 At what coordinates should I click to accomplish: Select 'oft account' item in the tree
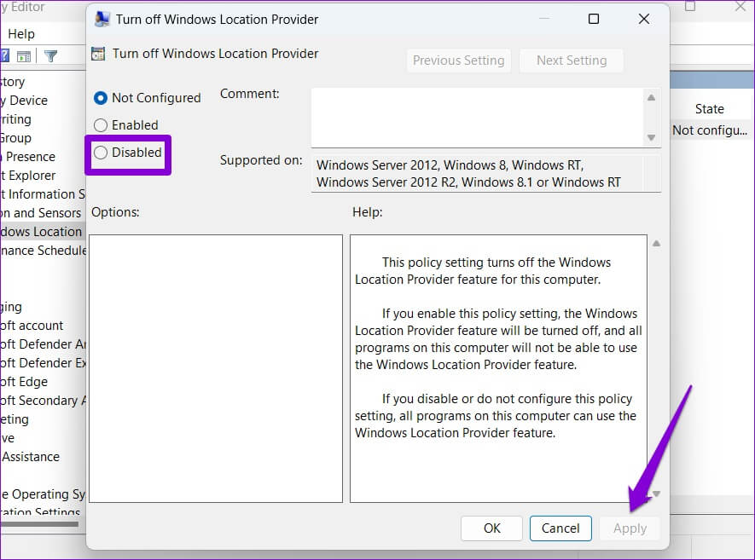[x=32, y=326]
